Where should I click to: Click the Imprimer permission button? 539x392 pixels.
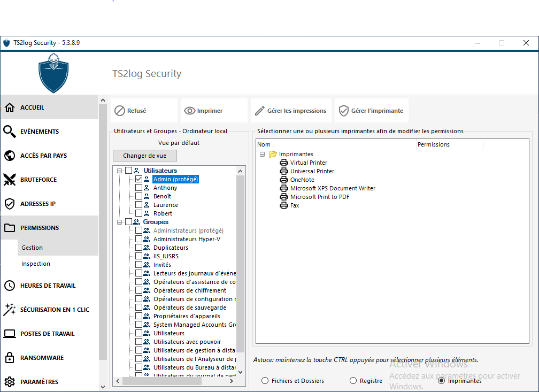214,110
